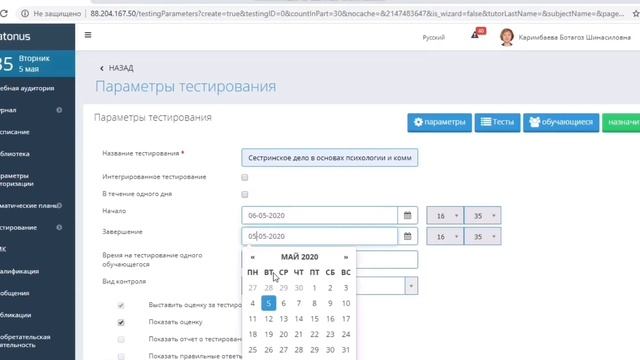The width and height of the screenshot is (640, 360).
Task: Click the Завершение date field 05-05-2020
Action: [x=319, y=236]
